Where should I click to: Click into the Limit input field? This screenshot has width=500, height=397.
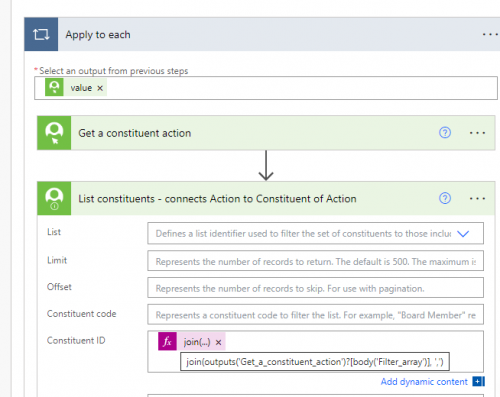[x=315, y=261]
